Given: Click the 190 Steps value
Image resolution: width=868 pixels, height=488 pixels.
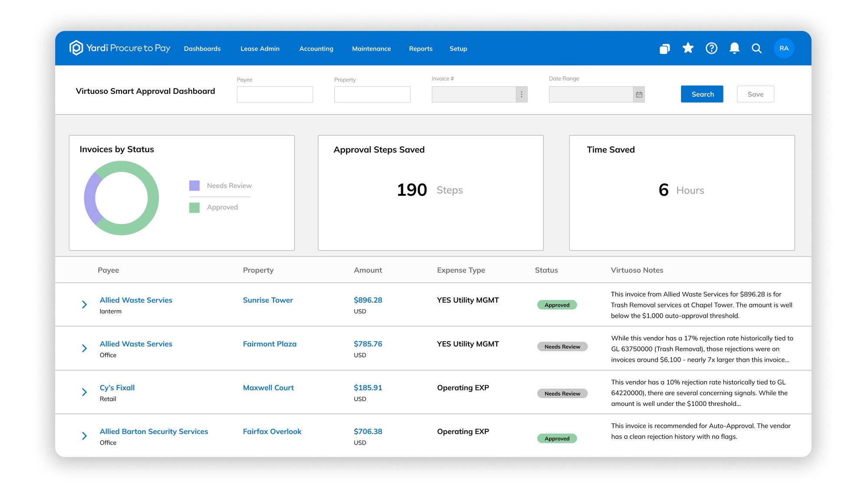Looking at the screenshot, I should coord(430,190).
